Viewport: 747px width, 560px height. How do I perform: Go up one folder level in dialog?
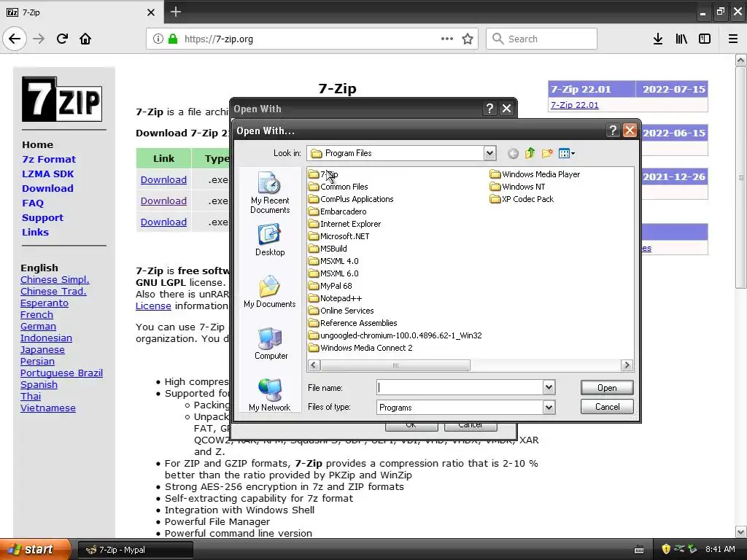[x=530, y=153]
